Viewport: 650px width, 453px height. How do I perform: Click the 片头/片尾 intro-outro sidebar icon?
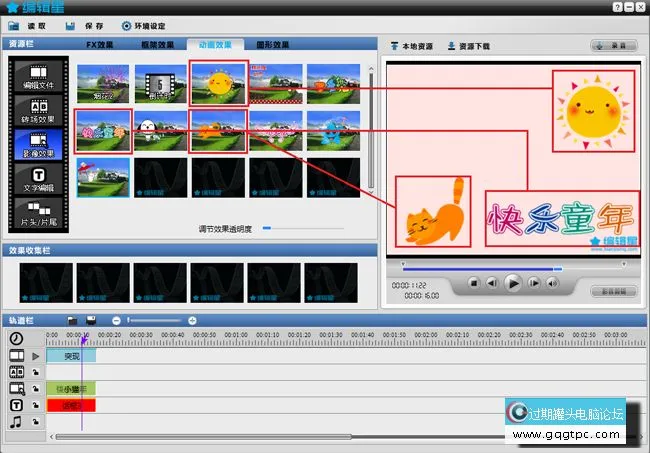click(38, 213)
